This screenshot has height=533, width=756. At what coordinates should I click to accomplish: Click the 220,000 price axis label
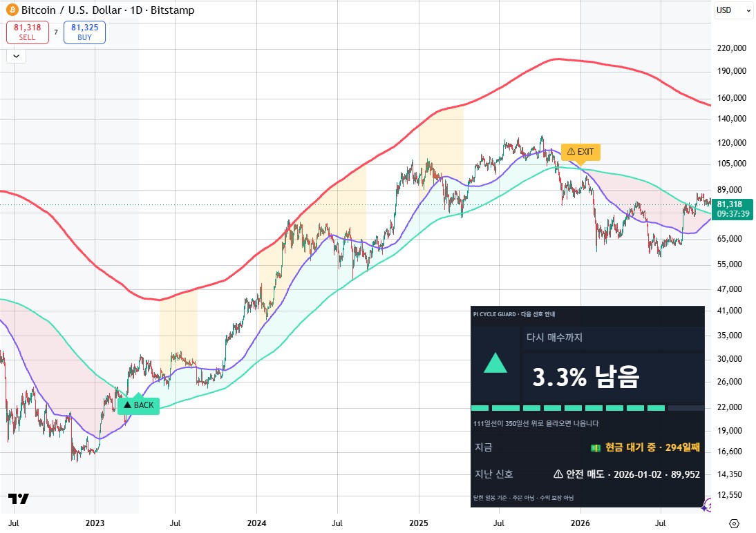click(731, 48)
